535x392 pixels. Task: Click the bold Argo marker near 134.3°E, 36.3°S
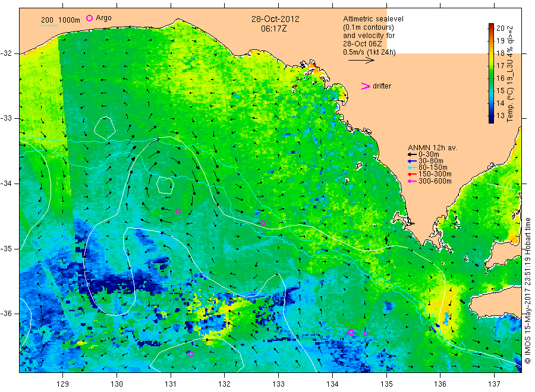[x=351, y=333]
